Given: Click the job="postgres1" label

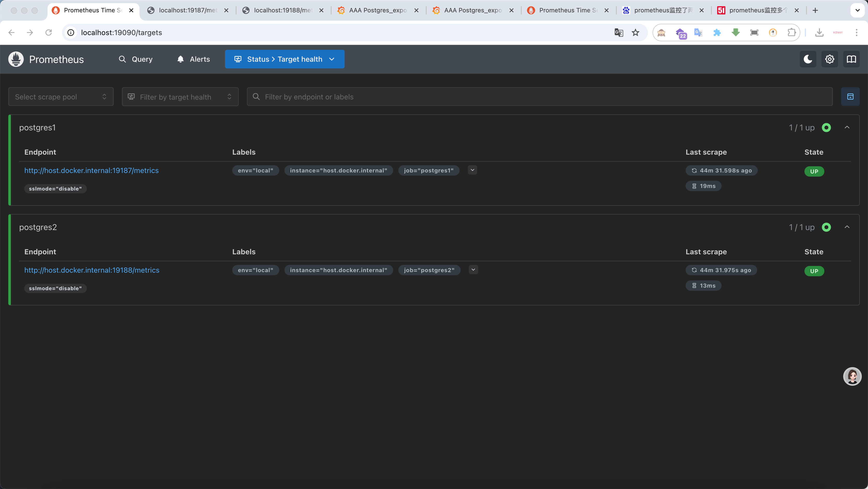Looking at the screenshot, I should coord(429,170).
